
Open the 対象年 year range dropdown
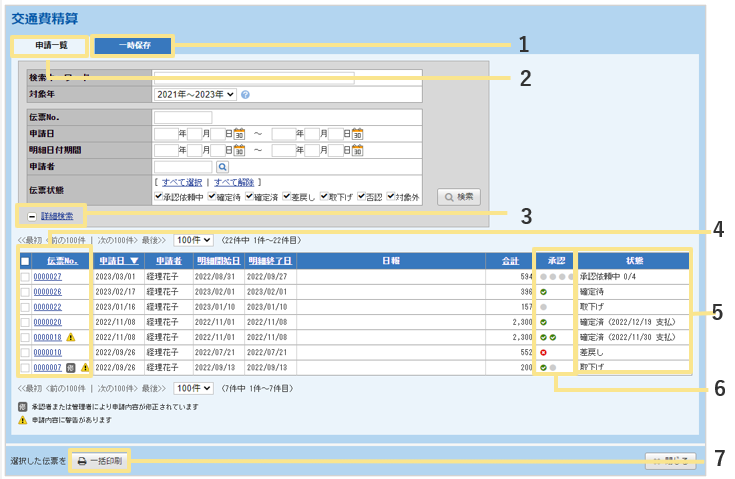coord(195,95)
